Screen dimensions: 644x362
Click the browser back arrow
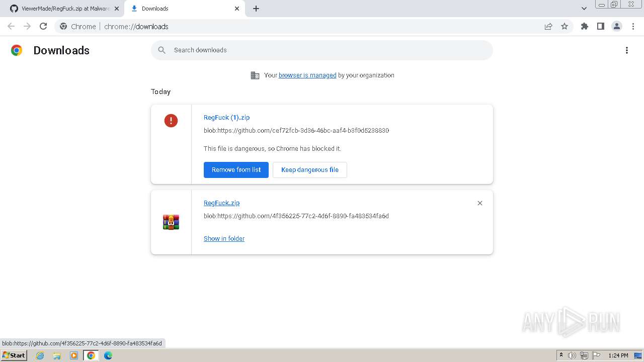tap(11, 26)
